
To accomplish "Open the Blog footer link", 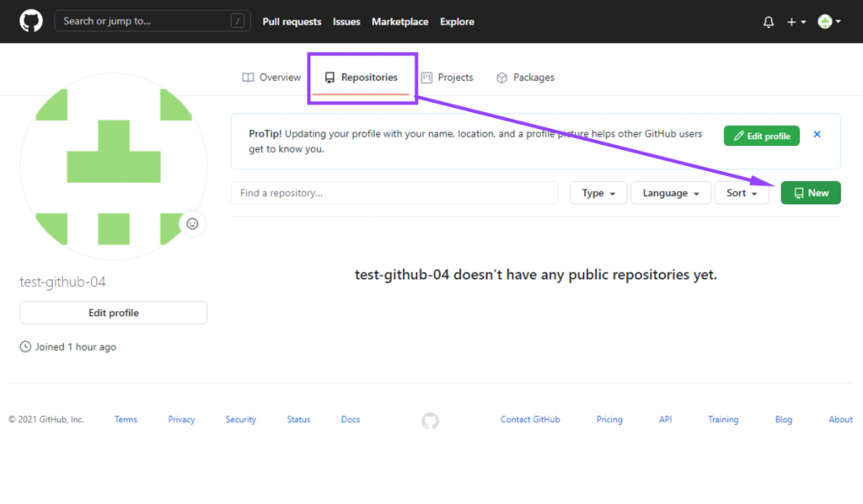I will [x=783, y=419].
